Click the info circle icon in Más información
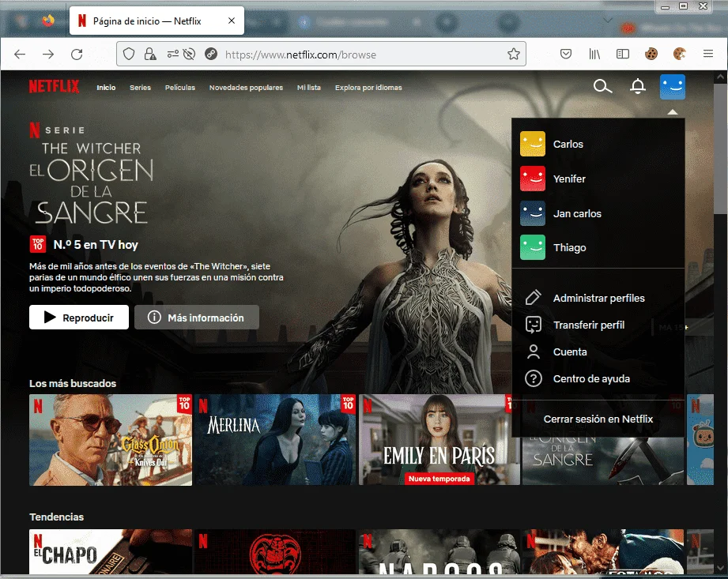 click(154, 318)
